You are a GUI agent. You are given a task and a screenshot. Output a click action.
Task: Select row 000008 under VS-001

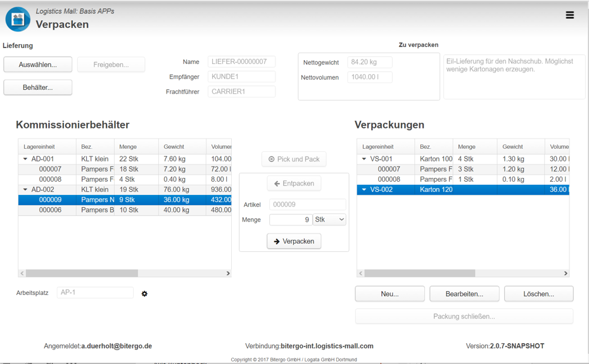pyautogui.click(x=463, y=179)
